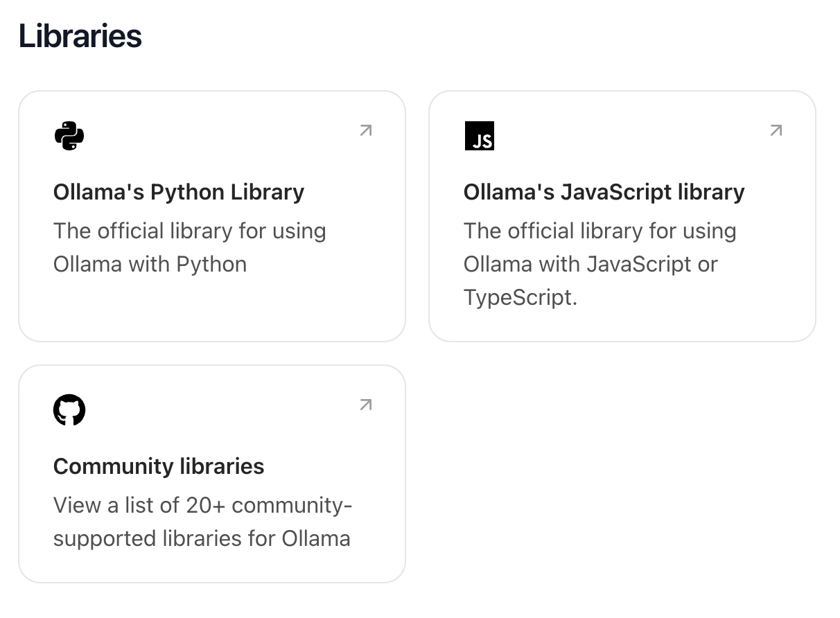Click the Python logo icon
Screen dimensions: 840x618
coord(69,136)
